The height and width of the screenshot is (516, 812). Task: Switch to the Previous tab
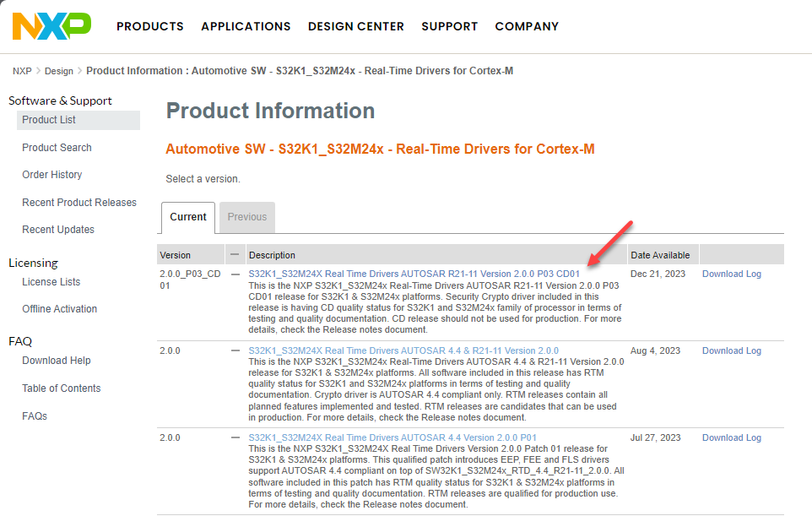coord(246,217)
